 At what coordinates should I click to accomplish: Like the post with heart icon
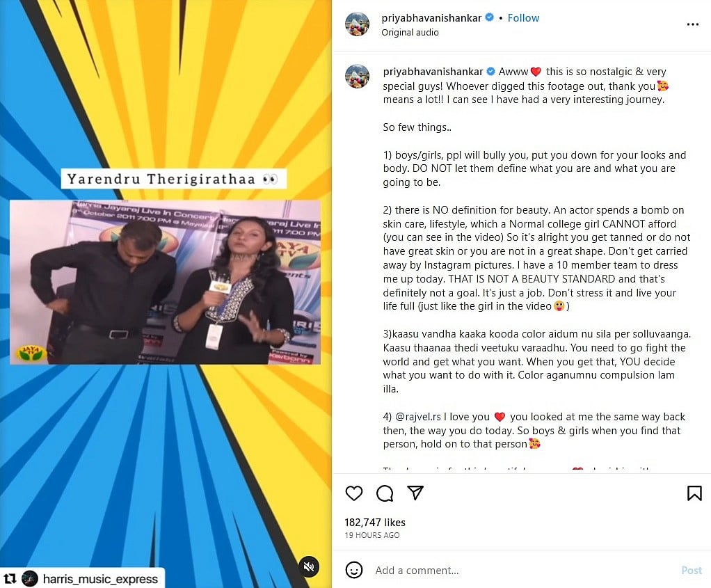[x=353, y=493]
